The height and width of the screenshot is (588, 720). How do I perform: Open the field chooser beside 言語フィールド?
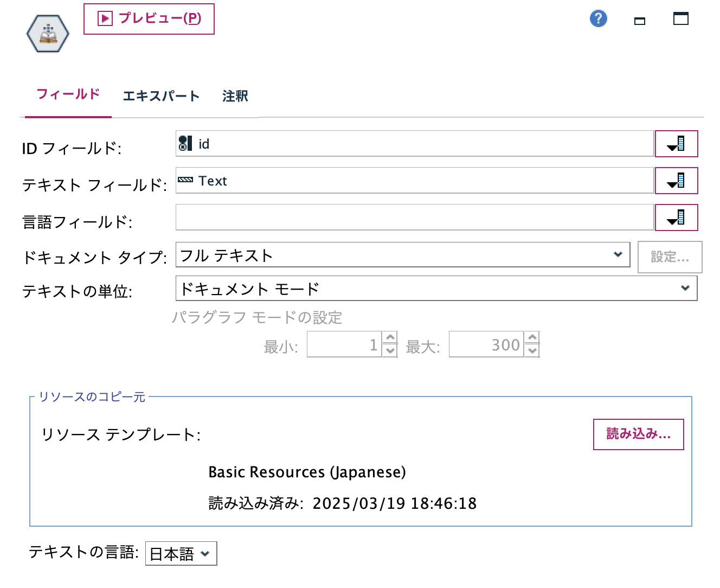pyautogui.click(x=676, y=217)
